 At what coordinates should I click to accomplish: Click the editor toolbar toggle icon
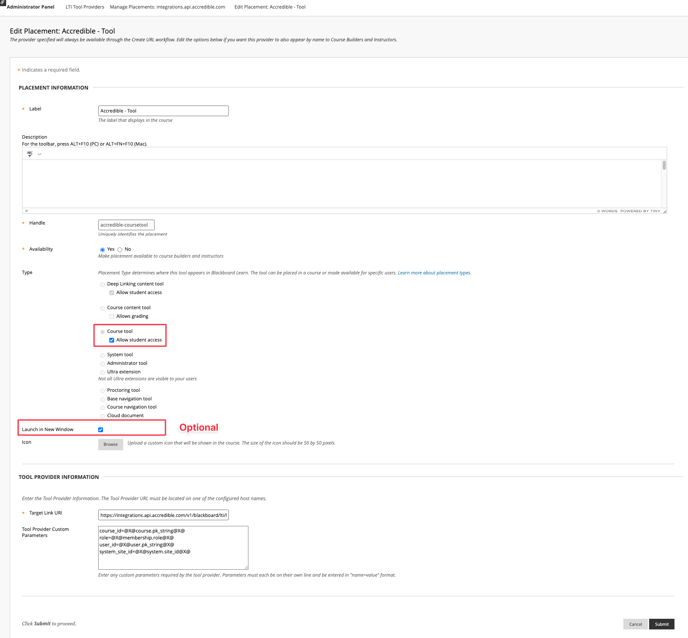pyautogui.click(x=30, y=154)
